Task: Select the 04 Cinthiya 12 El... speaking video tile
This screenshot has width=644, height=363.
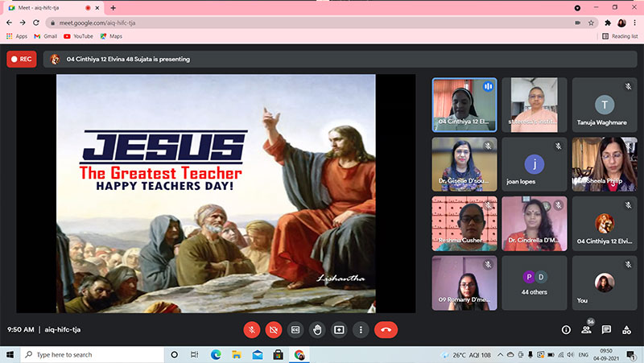Action: click(x=464, y=105)
